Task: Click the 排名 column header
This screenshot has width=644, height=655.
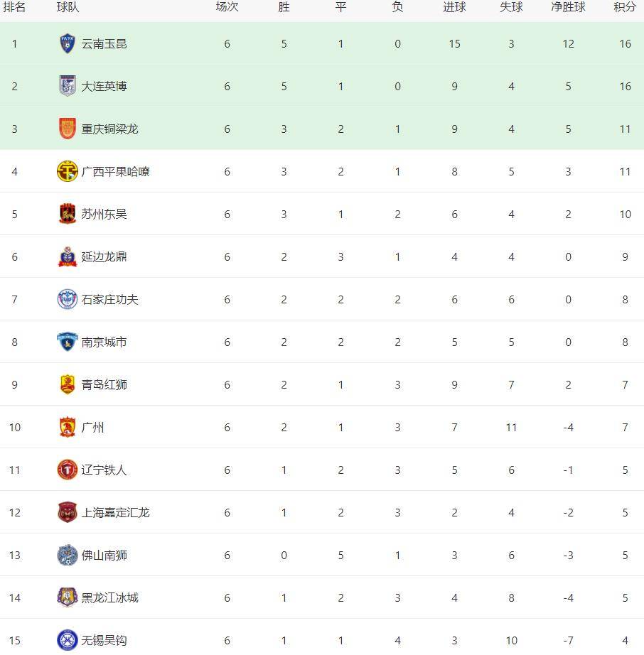Action: coord(14,7)
